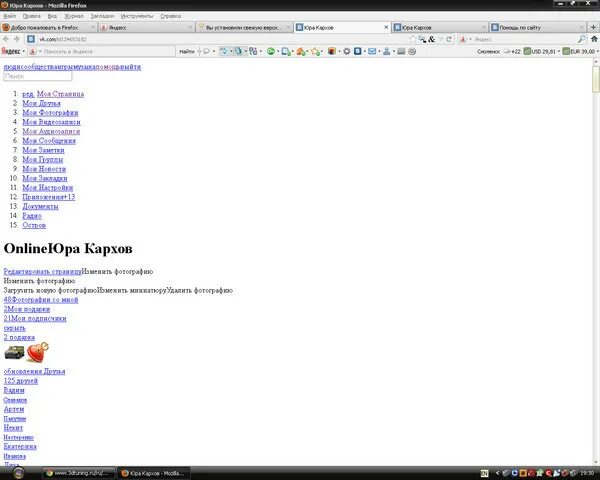Open Мои Сообщения link
600x480 pixels.
[49, 140]
